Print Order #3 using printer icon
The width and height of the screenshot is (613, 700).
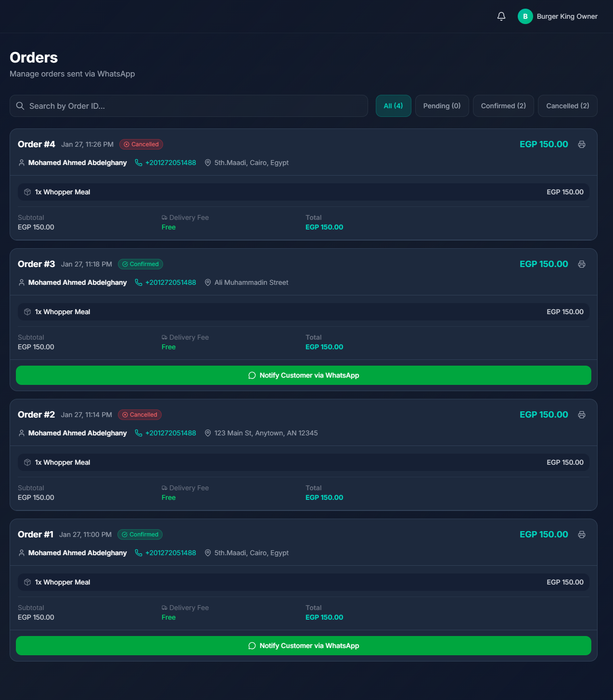(x=581, y=264)
